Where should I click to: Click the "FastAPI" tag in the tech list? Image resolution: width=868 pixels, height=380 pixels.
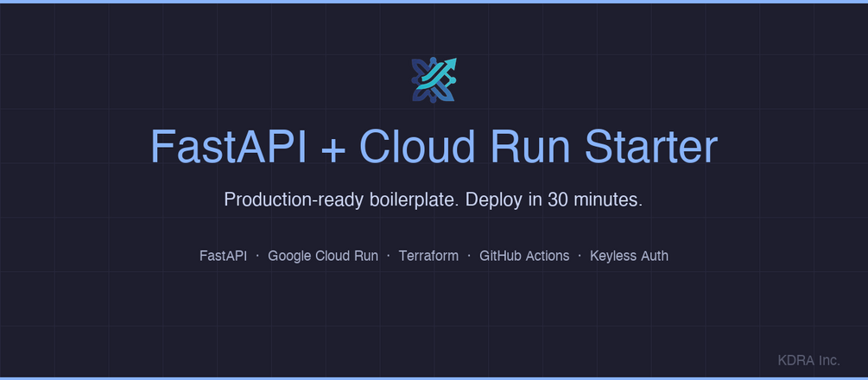(x=223, y=256)
